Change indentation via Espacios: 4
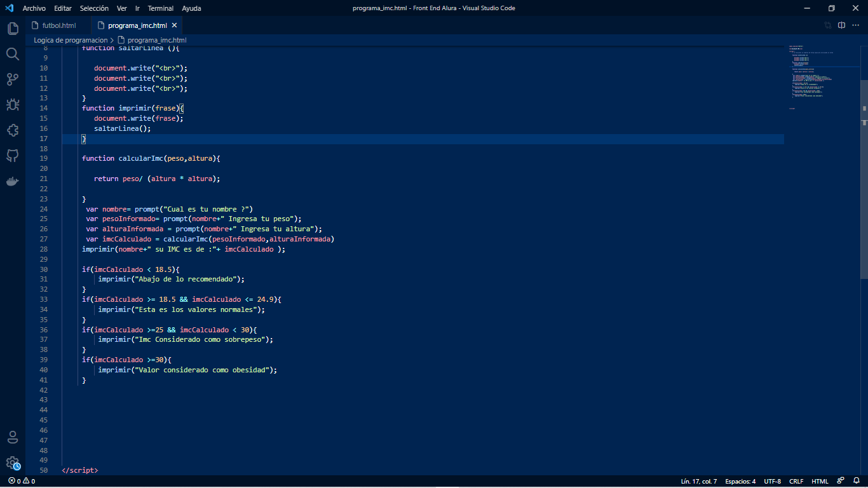Viewport: 868px width, 488px height. [x=740, y=481]
